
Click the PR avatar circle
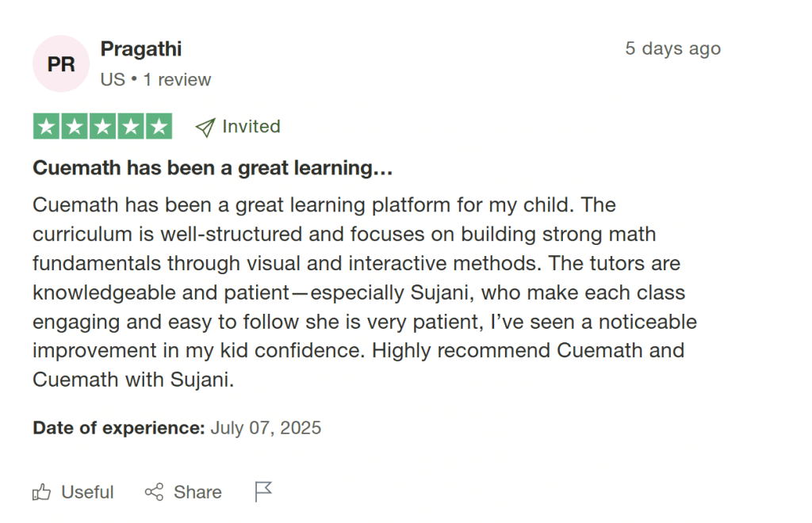61,63
